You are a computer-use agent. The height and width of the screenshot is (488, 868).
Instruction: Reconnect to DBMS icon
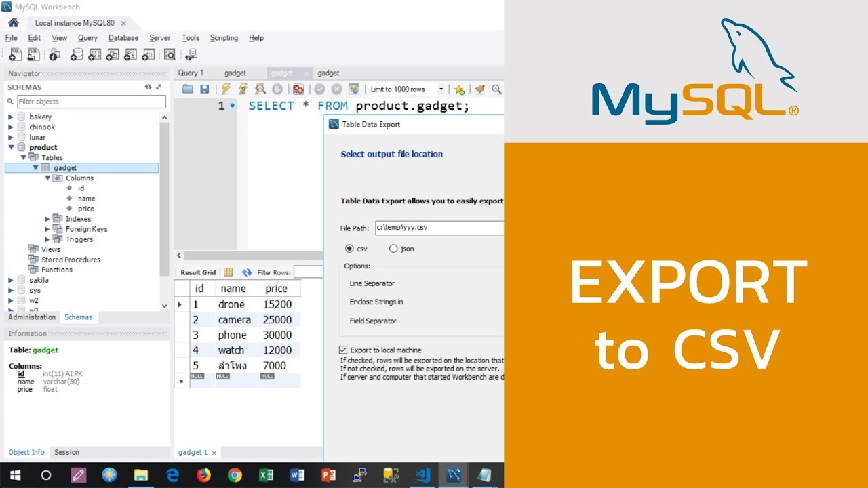coord(191,54)
